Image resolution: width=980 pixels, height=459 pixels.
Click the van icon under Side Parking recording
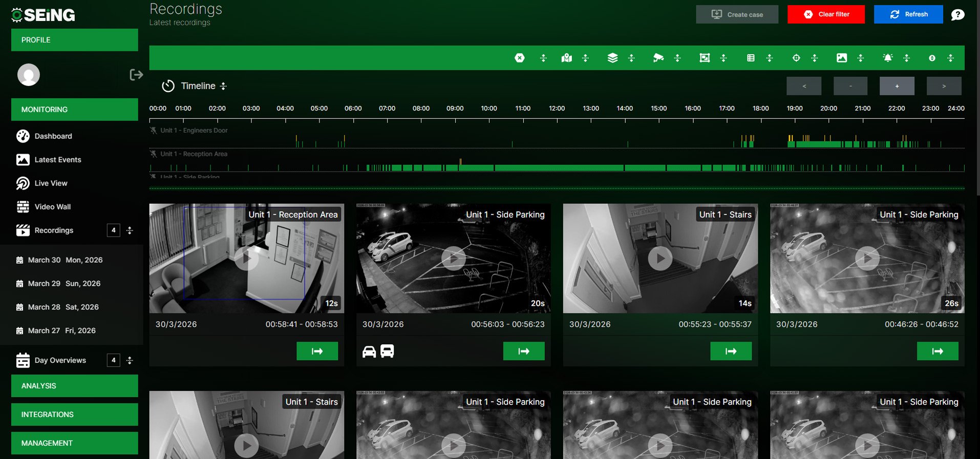point(387,351)
